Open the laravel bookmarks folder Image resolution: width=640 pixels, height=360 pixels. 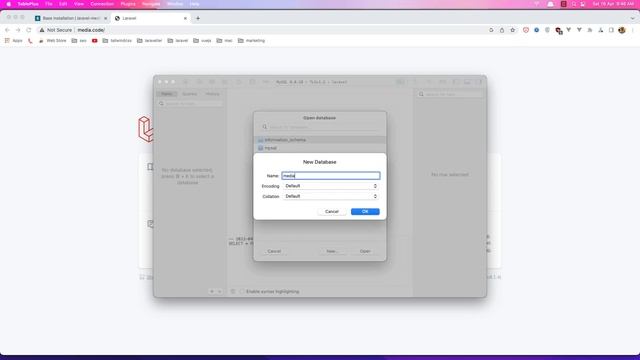[x=178, y=41]
